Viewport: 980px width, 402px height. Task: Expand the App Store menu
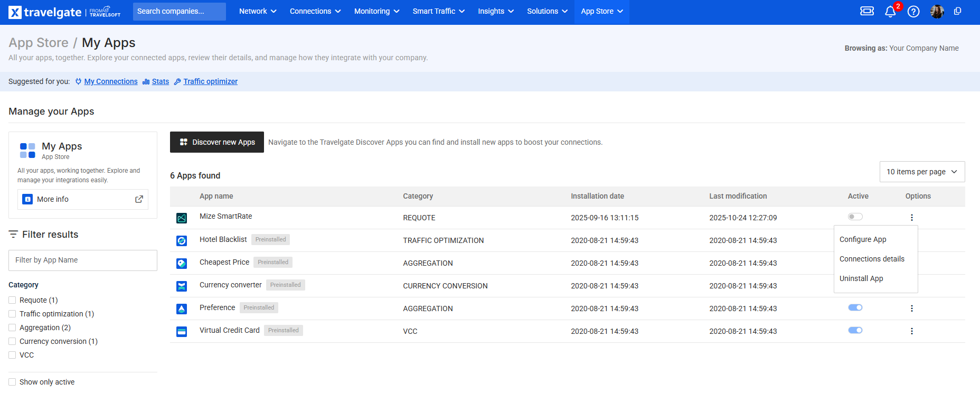click(602, 11)
